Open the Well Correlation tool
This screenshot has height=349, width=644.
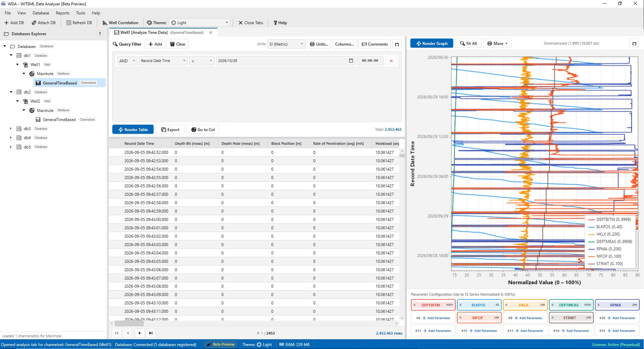coord(120,23)
